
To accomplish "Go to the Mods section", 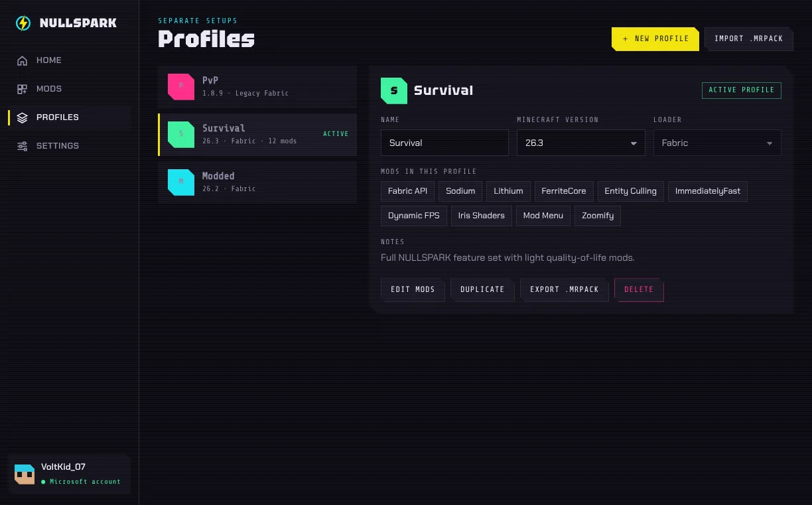I will point(69,89).
